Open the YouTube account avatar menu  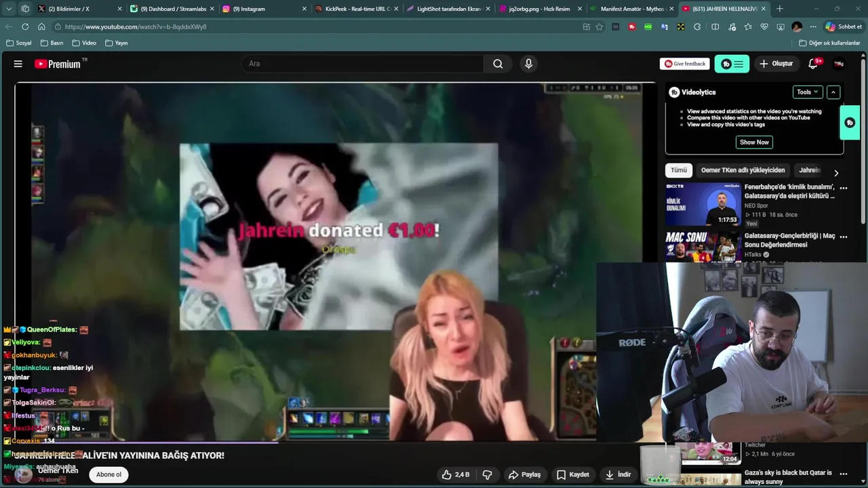coord(839,64)
